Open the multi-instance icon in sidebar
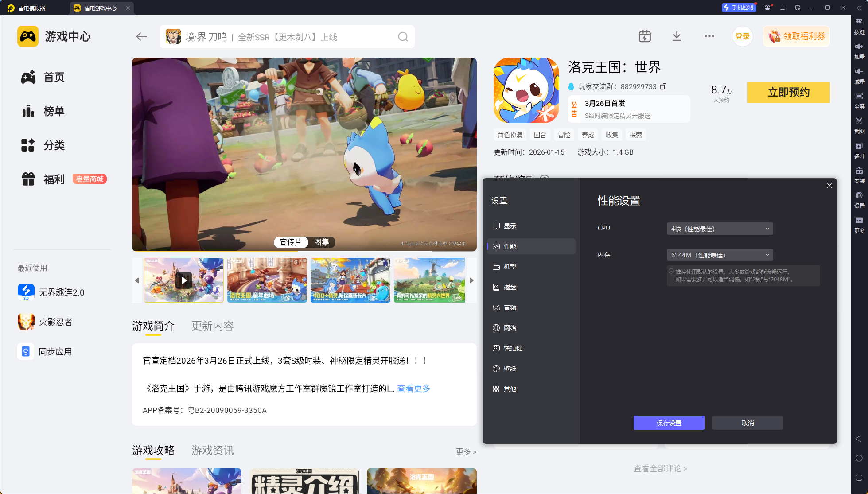The height and width of the screenshot is (494, 868). [x=859, y=146]
